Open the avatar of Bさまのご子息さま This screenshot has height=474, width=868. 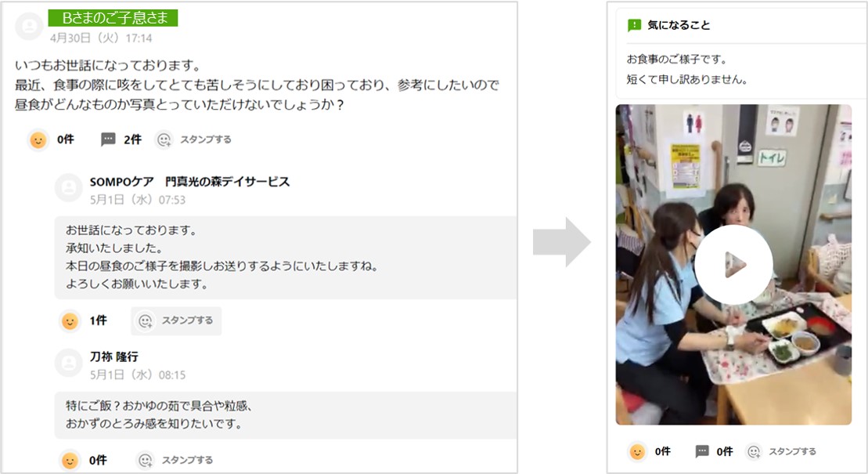click(x=29, y=26)
